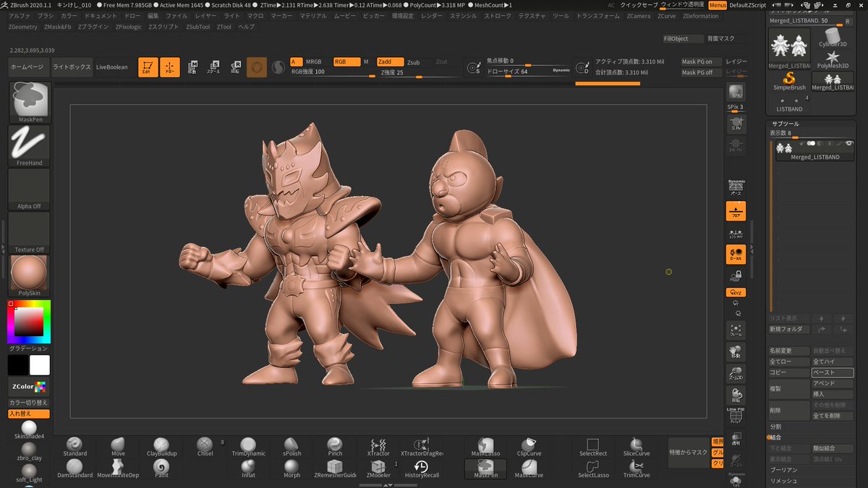Image resolution: width=868 pixels, height=488 pixels.
Task: Select the SliceCurve brush
Action: 637,447
